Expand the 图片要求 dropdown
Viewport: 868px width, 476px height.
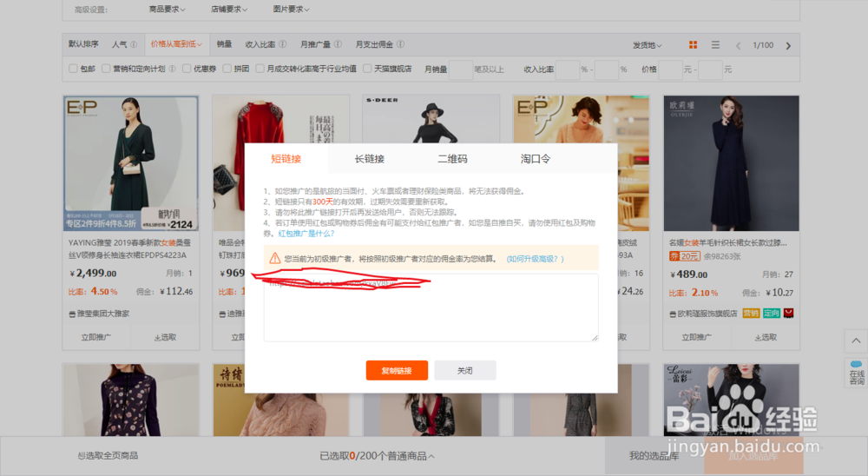click(291, 10)
